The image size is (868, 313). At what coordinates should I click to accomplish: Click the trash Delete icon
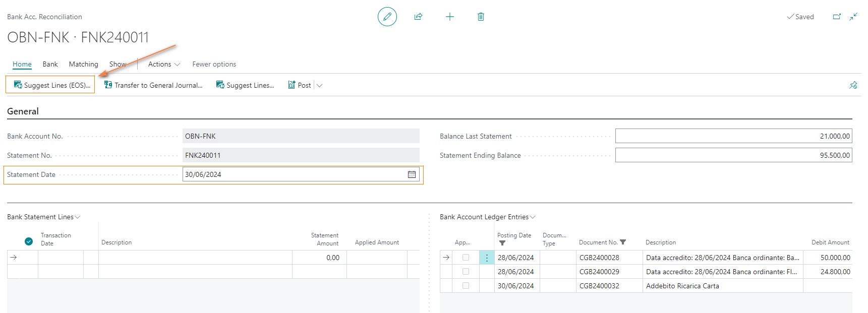pos(481,17)
